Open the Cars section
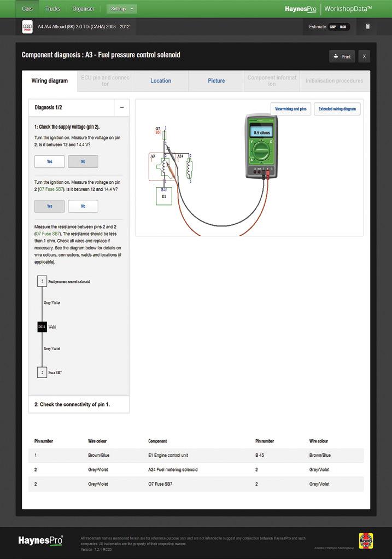Viewport: 392px width, 559px height. pyautogui.click(x=27, y=9)
